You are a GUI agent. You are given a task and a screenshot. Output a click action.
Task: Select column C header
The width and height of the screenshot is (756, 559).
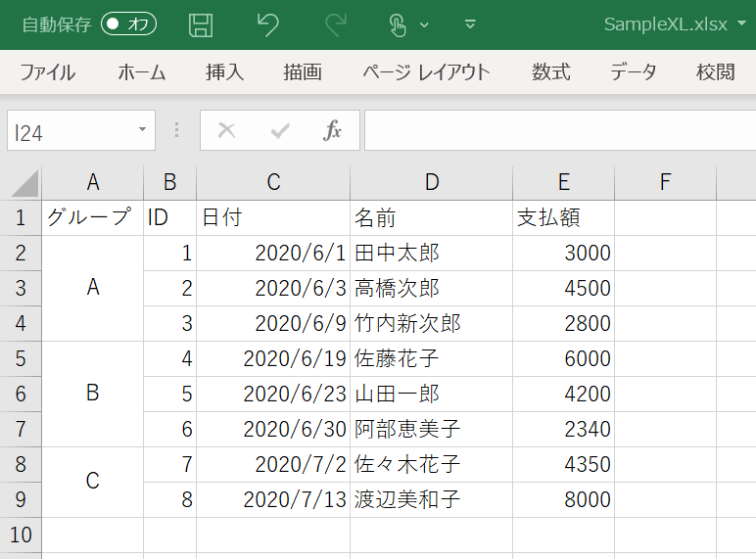[x=273, y=183]
